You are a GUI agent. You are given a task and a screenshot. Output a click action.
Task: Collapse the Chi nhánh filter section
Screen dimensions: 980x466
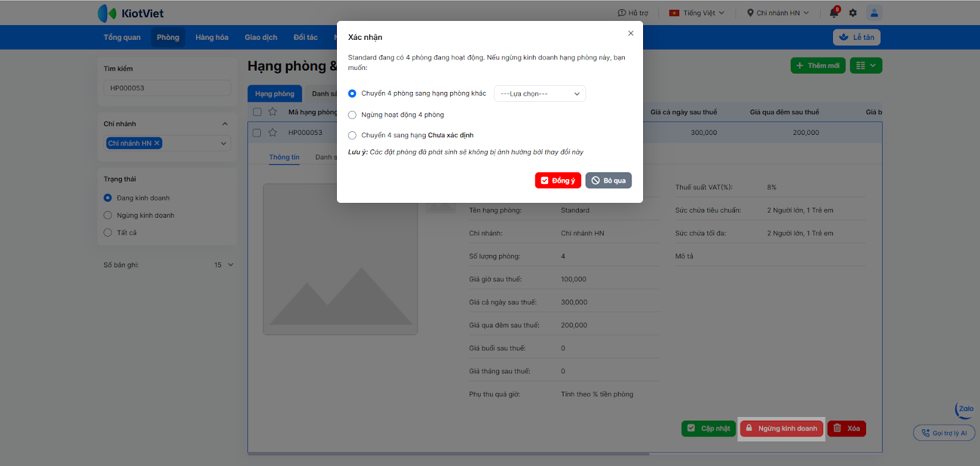225,124
